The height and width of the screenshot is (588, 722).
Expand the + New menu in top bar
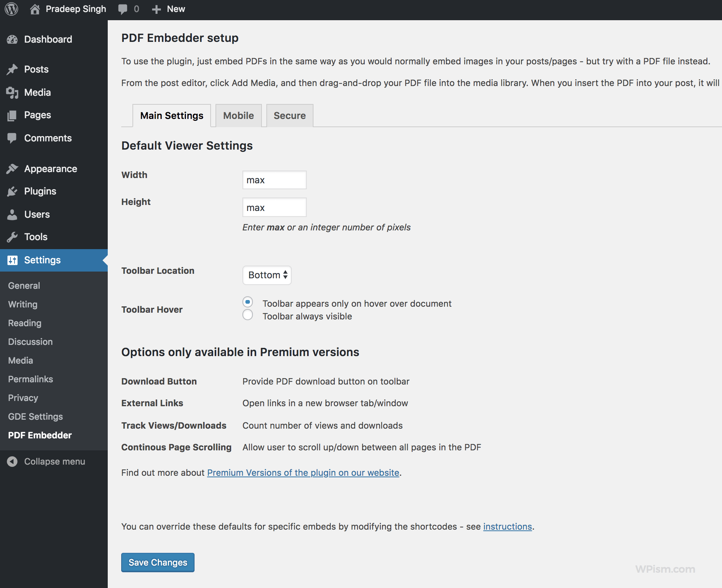(168, 9)
